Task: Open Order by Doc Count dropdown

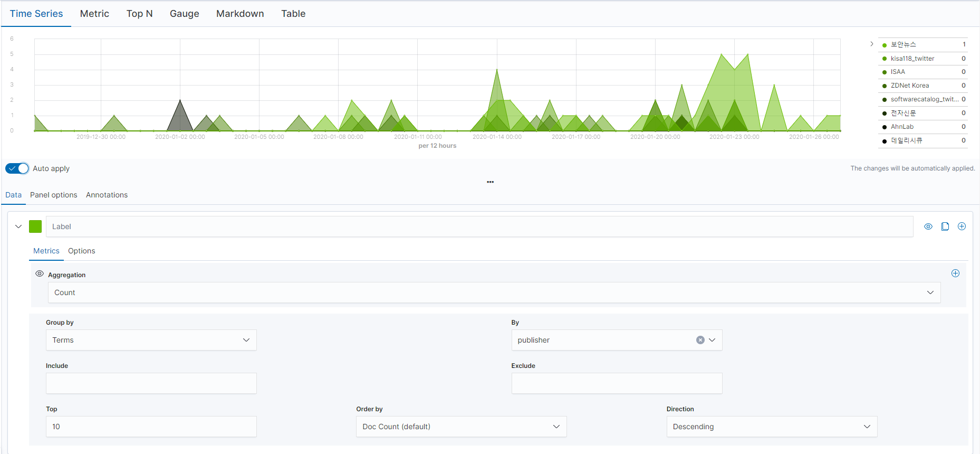Action: click(x=462, y=427)
